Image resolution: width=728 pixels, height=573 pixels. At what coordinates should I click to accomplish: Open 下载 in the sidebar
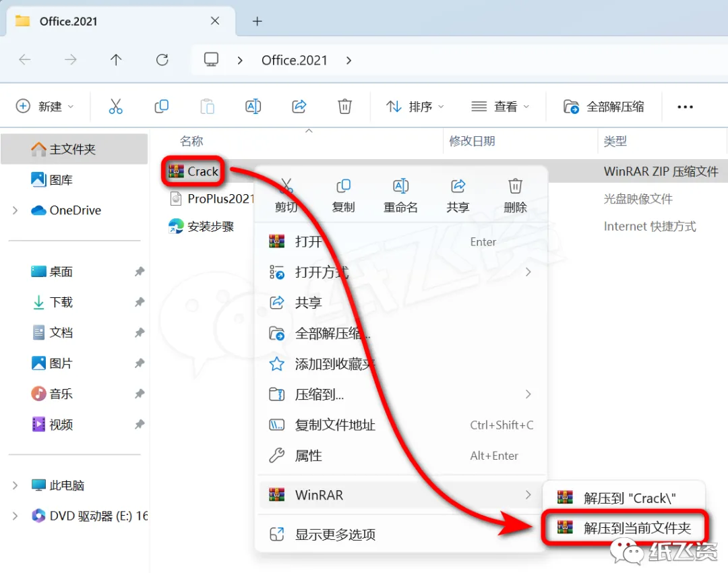pos(74,302)
